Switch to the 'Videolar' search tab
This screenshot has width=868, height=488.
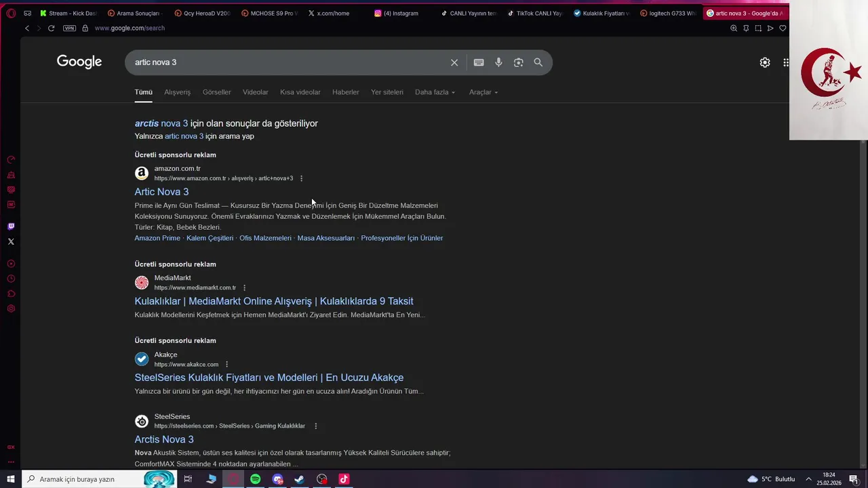tap(256, 92)
